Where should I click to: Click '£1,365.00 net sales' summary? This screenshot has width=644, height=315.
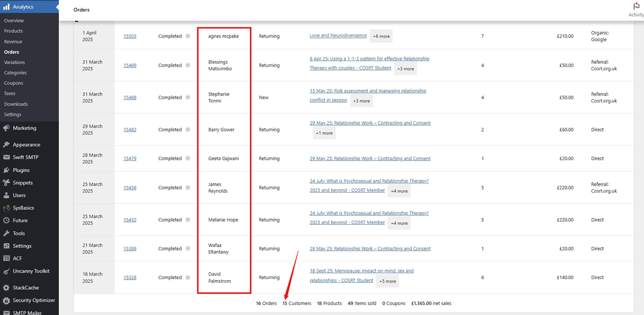tap(431, 303)
